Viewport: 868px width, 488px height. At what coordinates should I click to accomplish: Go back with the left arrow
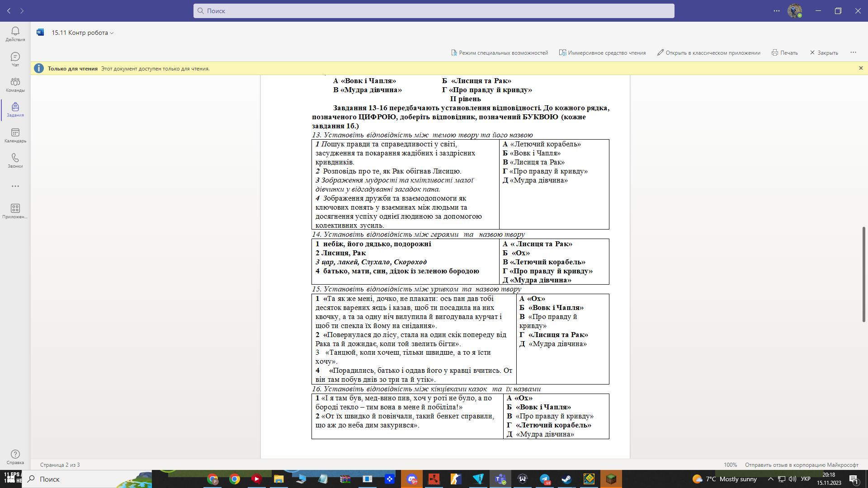tap(9, 11)
